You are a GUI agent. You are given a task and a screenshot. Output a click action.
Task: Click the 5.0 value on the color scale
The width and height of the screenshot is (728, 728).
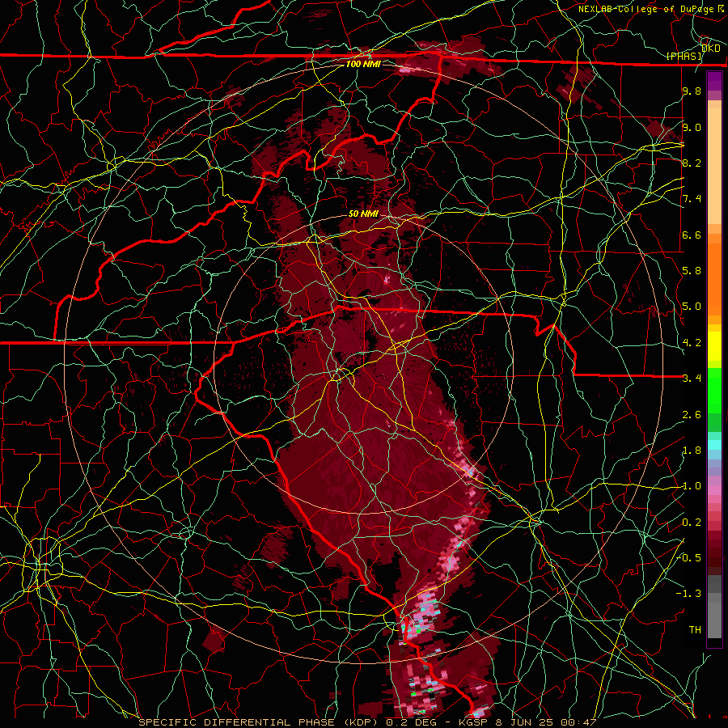click(692, 307)
